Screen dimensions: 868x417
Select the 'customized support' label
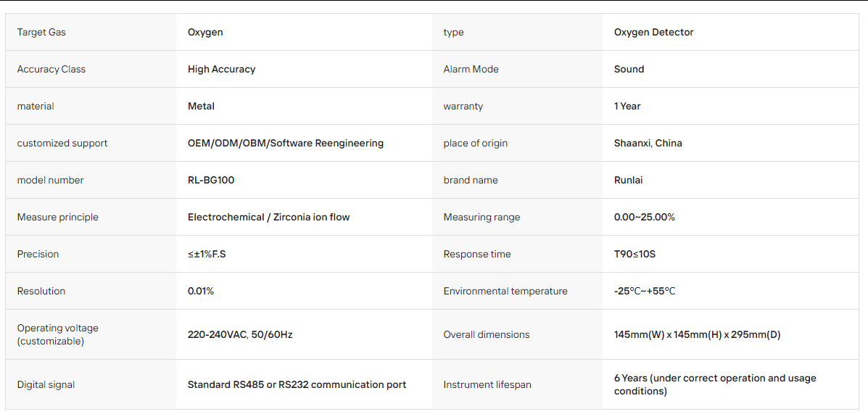click(62, 144)
